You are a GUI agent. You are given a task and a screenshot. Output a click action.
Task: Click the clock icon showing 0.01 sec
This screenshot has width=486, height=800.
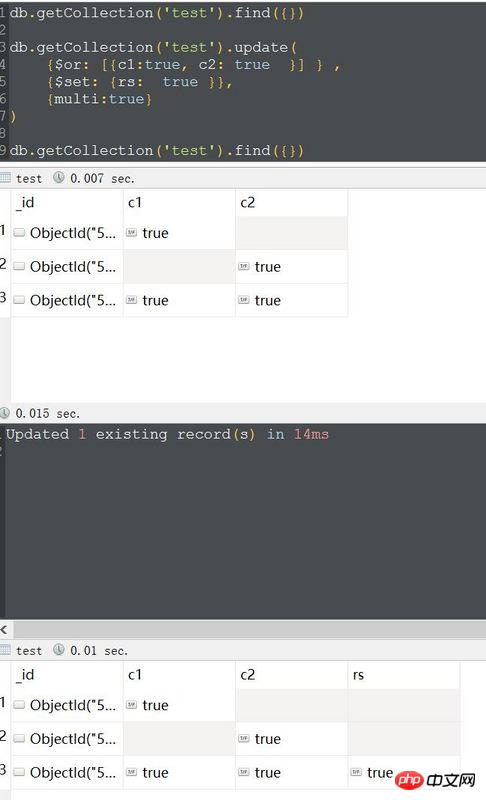point(59,650)
